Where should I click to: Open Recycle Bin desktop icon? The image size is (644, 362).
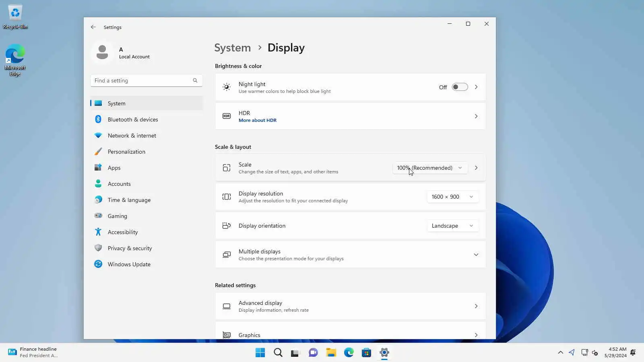tap(15, 17)
